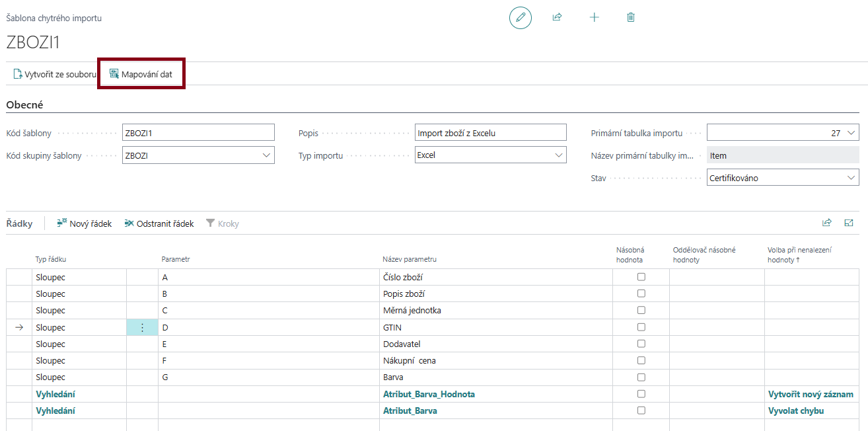Share the Řádky section via icon

pyautogui.click(x=826, y=223)
